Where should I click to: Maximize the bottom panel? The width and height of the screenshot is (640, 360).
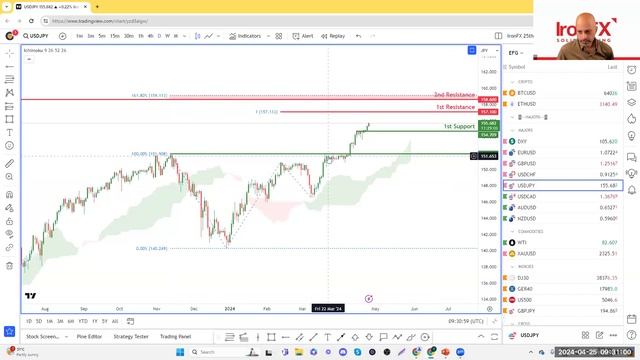tap(494, 337)
